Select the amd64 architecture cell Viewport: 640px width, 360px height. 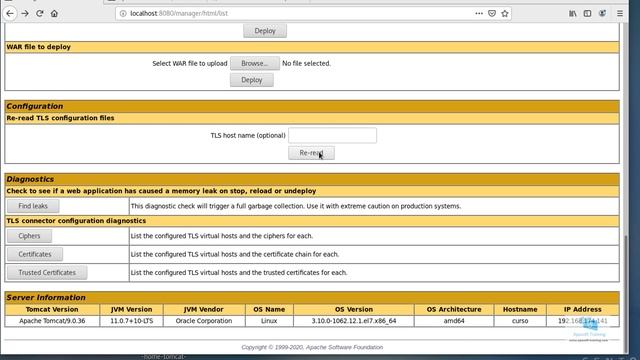click(x=454, y=321)
